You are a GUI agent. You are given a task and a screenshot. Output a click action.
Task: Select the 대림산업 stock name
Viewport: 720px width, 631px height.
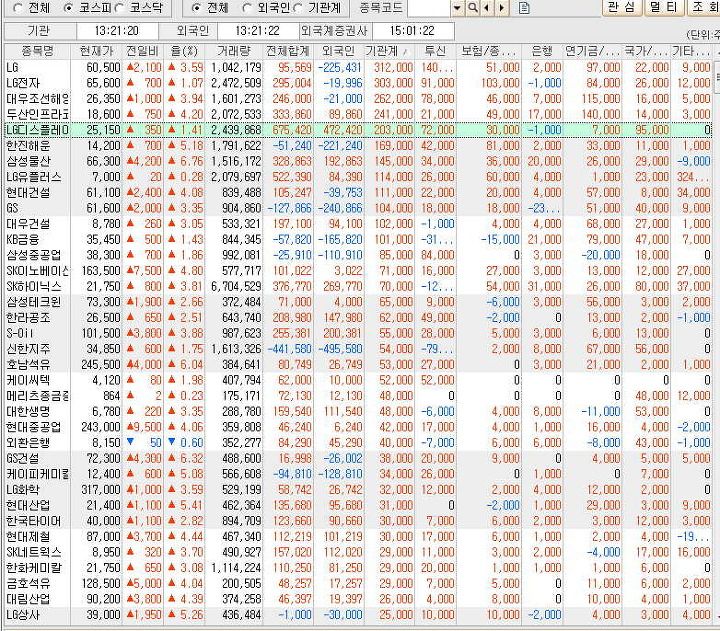click(x=28, y=599)
